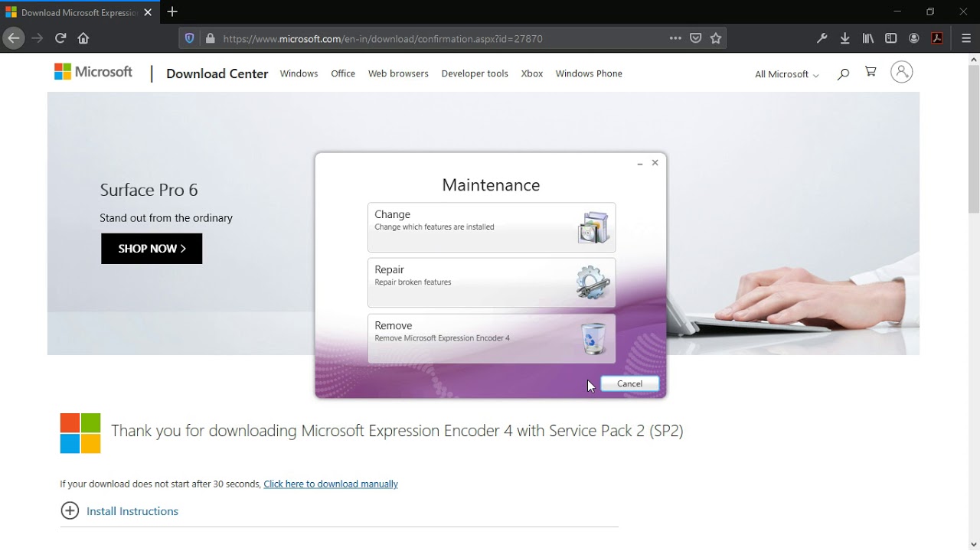
Task: Close the Download Microsoft Expression tab
Action: 148,12
